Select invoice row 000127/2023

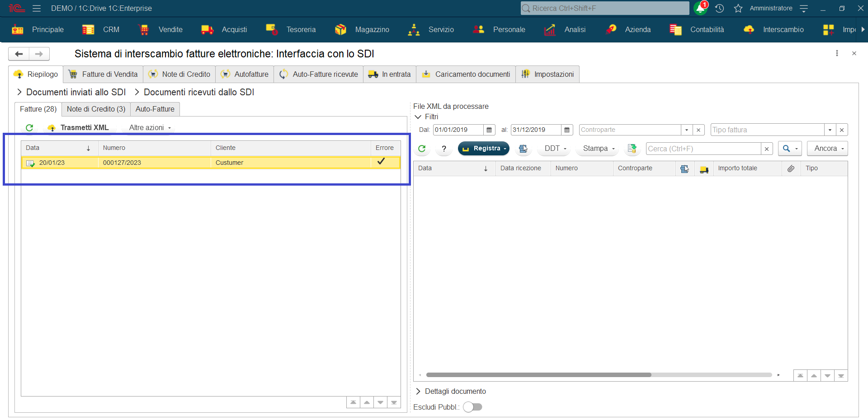pyautogui.click(x=211, y=163)
